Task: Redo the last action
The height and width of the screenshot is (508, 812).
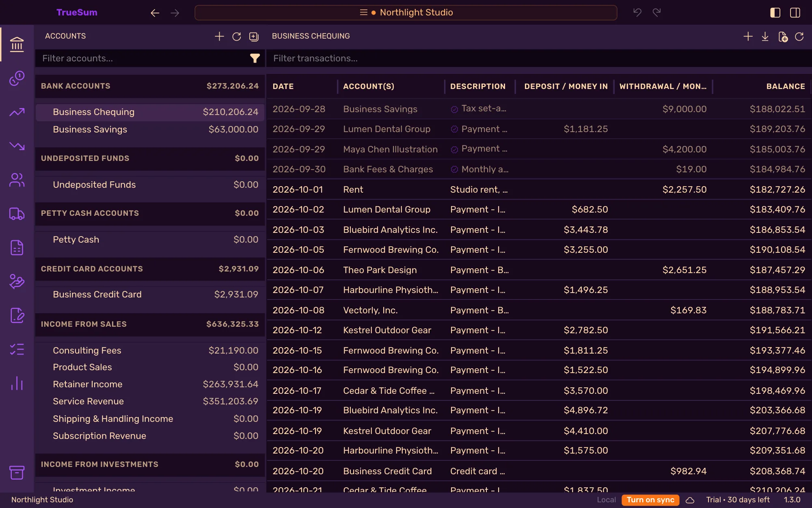Action: coord(657,13)
